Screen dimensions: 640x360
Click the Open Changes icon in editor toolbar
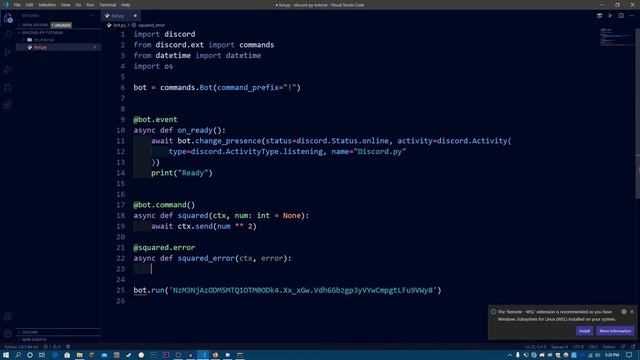click(x=599, y=16)
